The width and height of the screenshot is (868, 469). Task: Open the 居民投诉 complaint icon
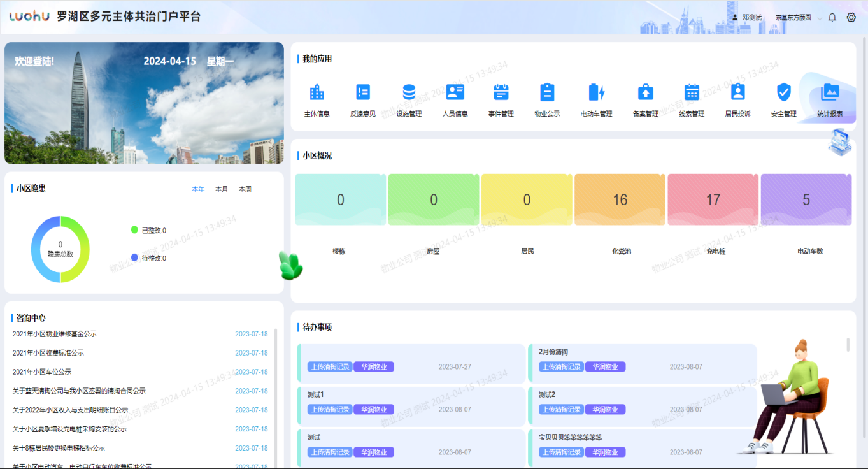(x=737, y=93)
